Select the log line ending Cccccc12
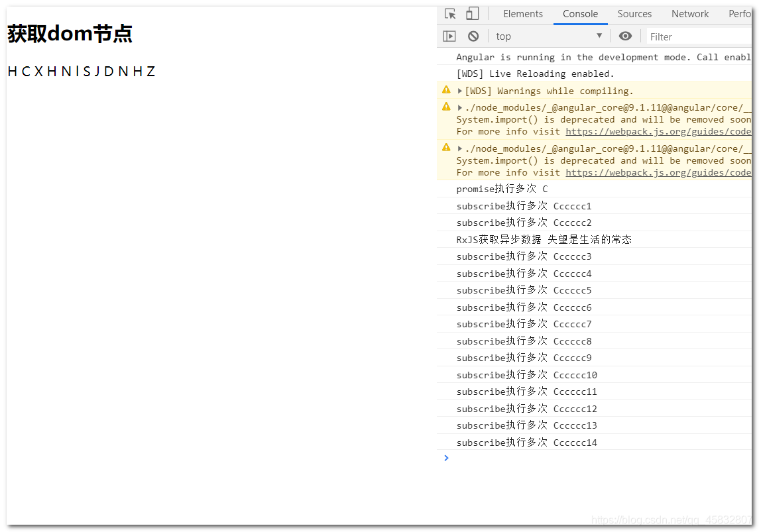759x532 pixels. click(595, 409)
